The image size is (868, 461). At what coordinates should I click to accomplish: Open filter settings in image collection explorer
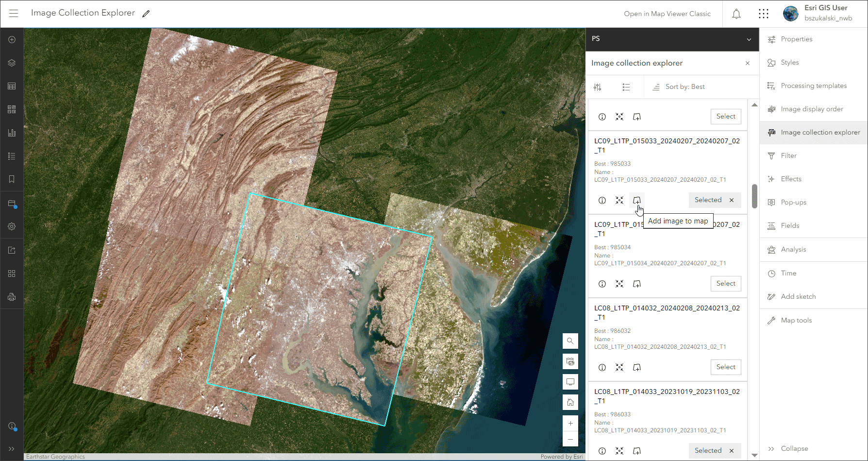pos(598,87)
